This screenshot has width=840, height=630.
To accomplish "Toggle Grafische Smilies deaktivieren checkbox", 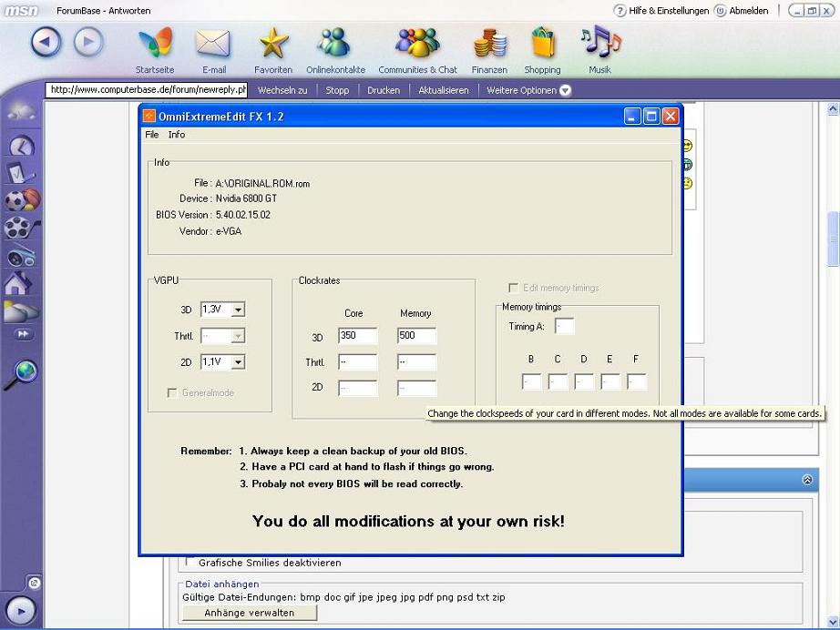I will pyautogui.click(x=190, y=562).
